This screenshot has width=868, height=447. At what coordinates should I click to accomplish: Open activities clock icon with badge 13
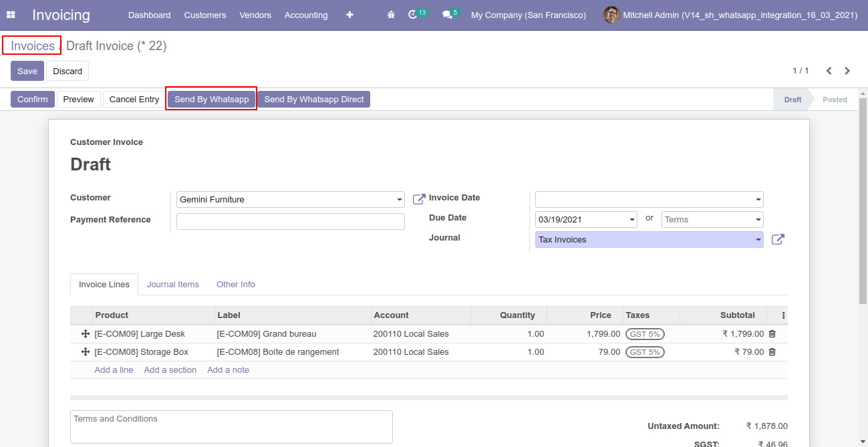coord(413,15)
